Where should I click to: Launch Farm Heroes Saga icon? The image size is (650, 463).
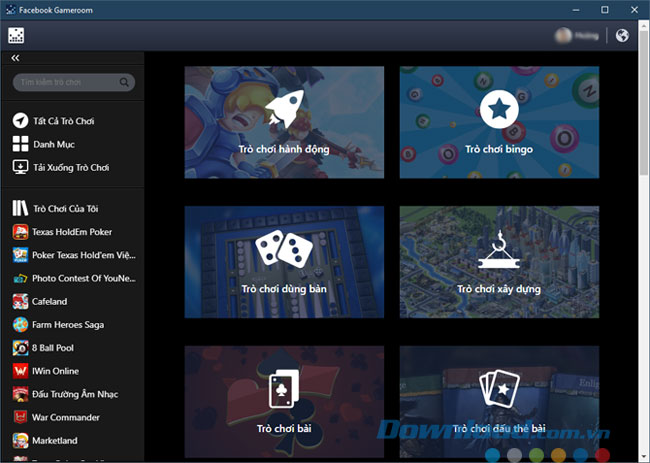(20, 325)
